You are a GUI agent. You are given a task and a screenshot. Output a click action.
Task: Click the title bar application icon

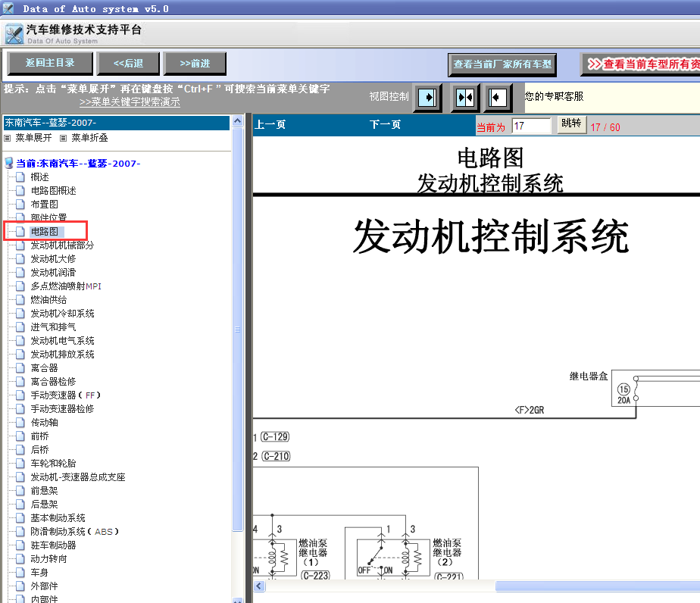tap(8, 8)
